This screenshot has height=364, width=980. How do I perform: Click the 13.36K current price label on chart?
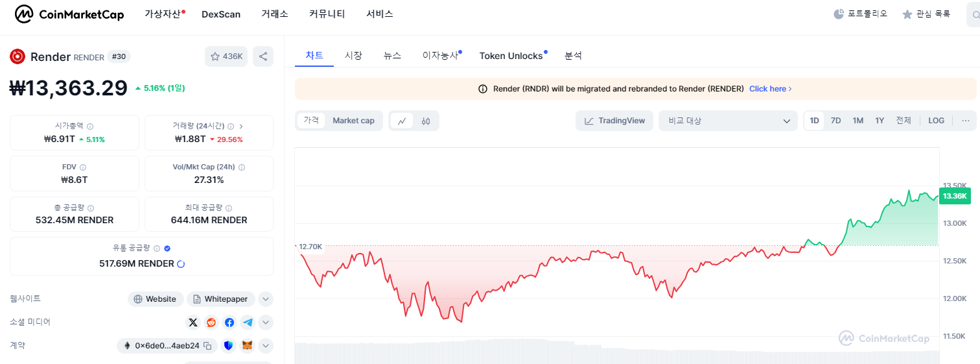pos(955,196)
